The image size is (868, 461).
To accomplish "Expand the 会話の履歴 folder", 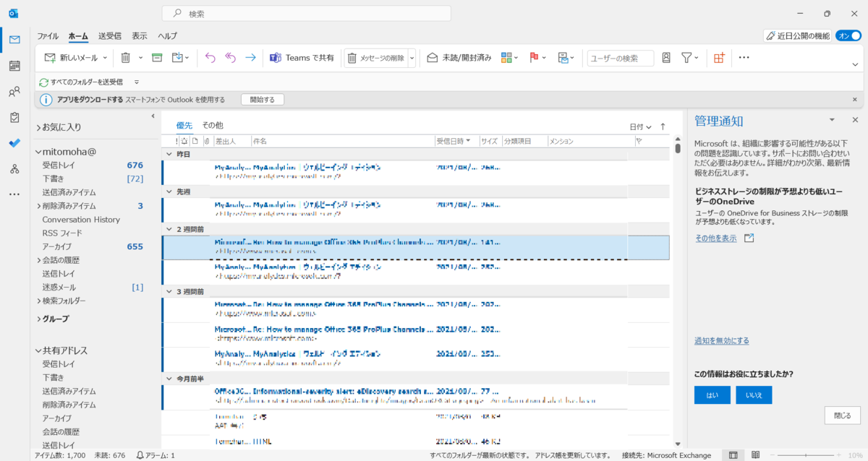I will tap(38, 260).
